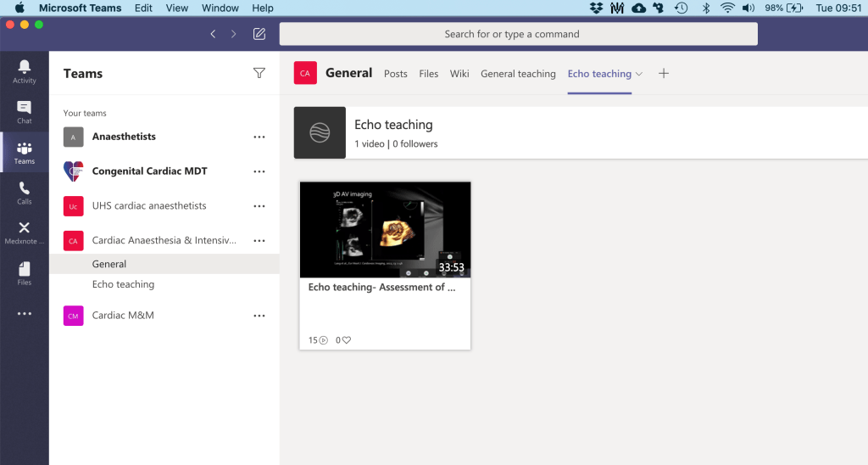Open more options for Cardiac M&M team
Viewport: 868px width, 465px height.
click(259, 316)
